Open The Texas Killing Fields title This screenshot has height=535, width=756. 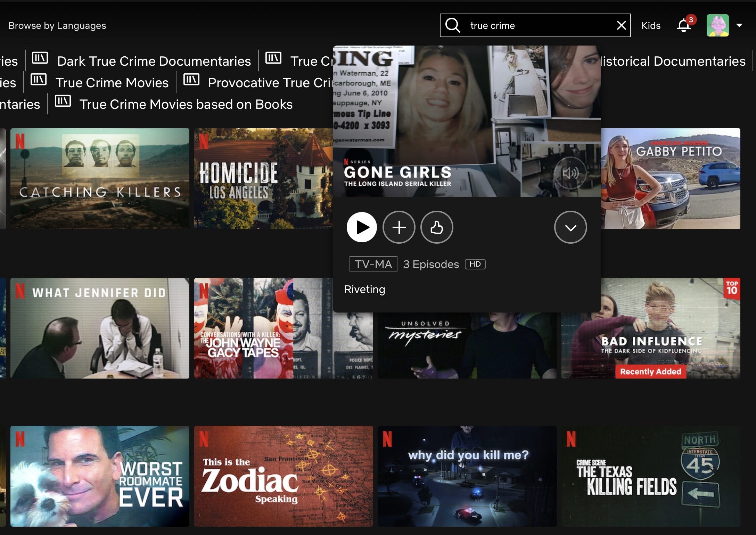651,476
